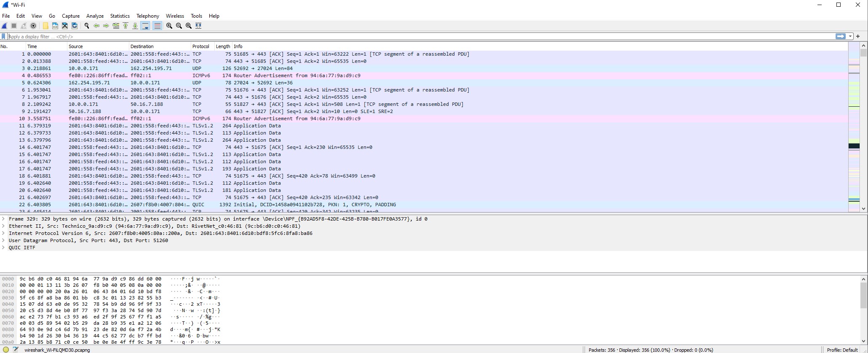The width and height of the screenshot is (868, 353).
Task: Open the Tools menu
Action: click(197, 16)
